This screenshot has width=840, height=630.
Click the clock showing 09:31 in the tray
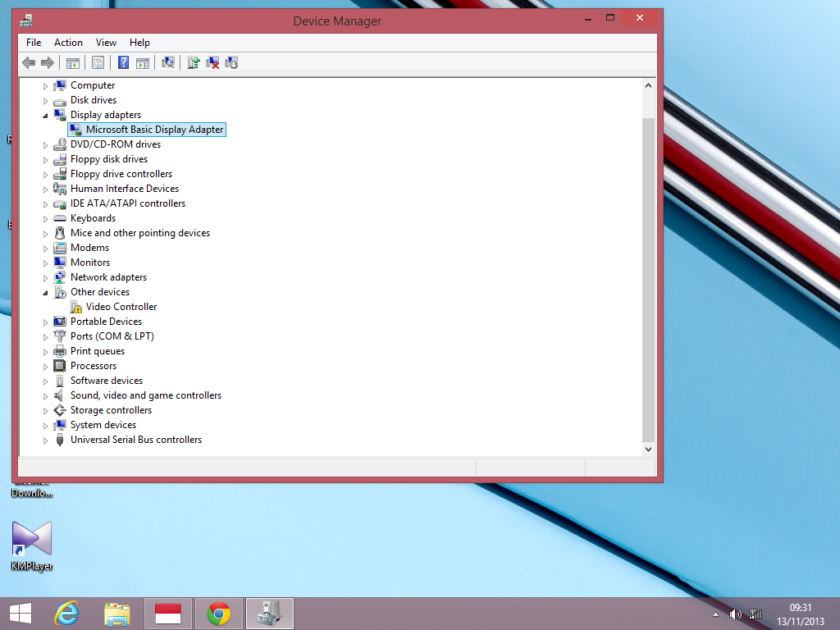pyautogui.click(x=801, y=614)
